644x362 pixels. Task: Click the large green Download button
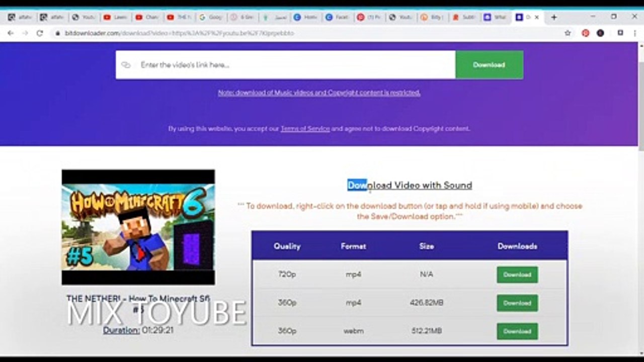[489, 65]
